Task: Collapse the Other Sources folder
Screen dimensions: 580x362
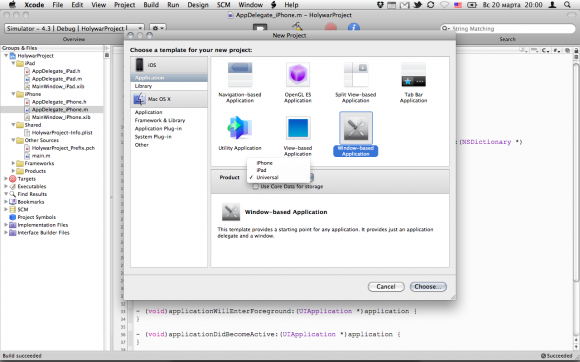Action: point(13,140)
